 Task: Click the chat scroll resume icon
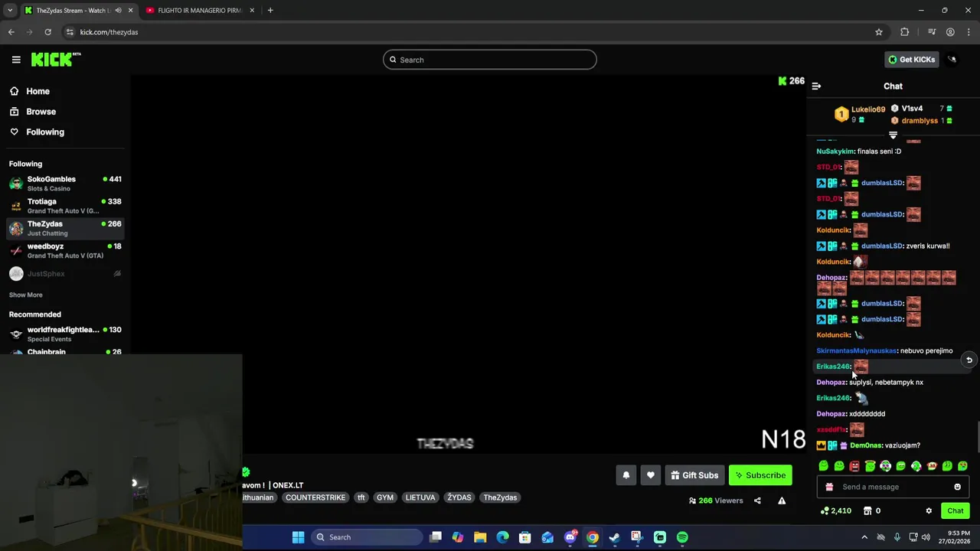969,360
